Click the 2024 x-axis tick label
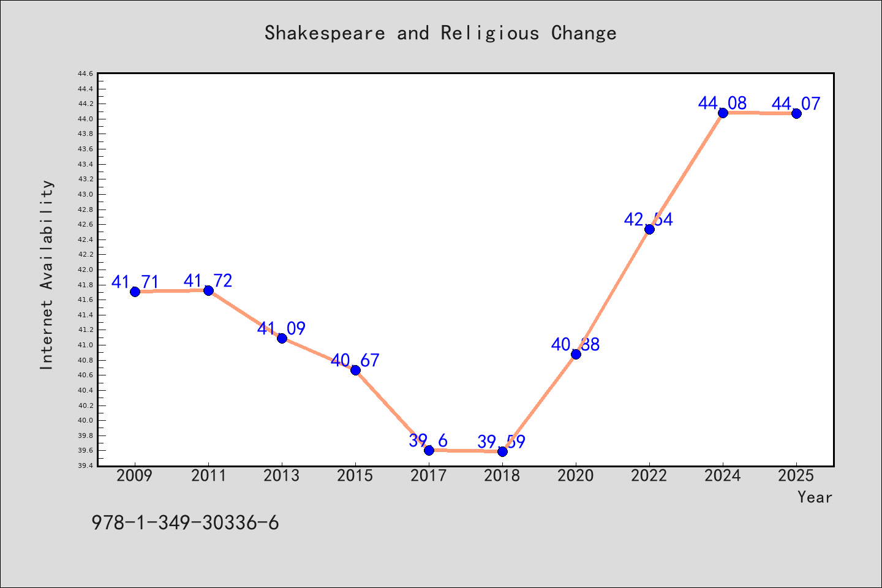Screen dimensions: 882x588 tap(723, 476)
